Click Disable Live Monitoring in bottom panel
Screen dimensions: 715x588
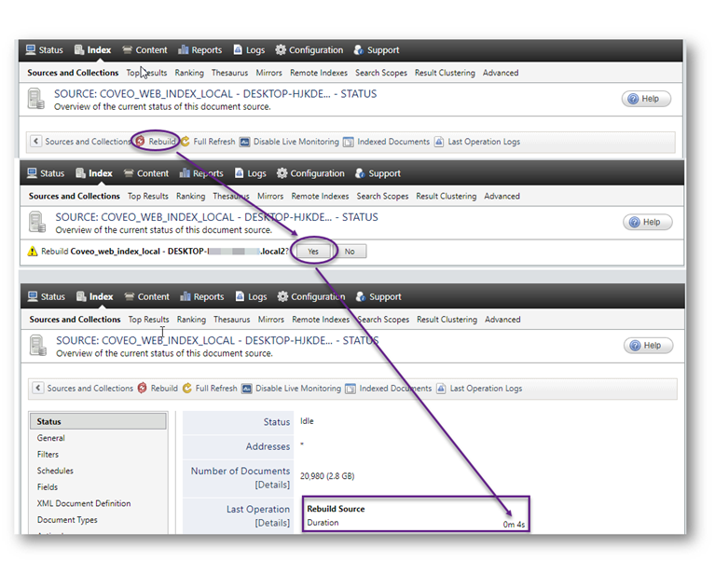pos(292,389)
